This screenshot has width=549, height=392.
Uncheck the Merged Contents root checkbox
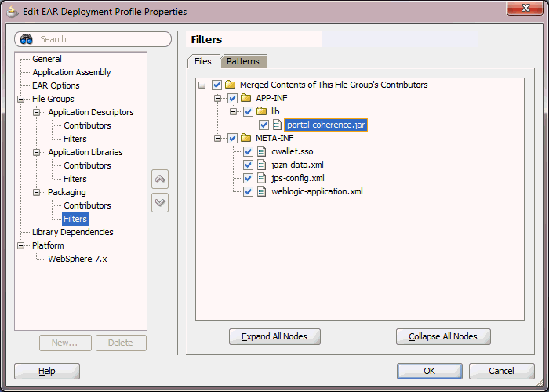pos(216,85)
